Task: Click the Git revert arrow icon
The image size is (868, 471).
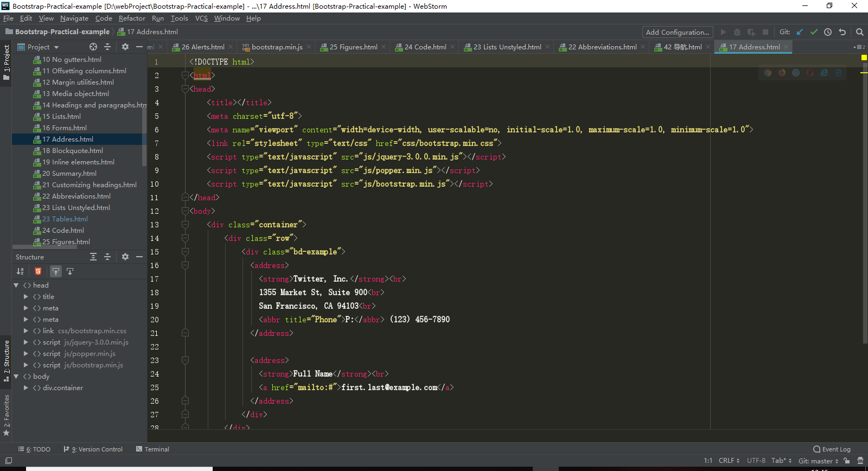Action: point(842,32)
